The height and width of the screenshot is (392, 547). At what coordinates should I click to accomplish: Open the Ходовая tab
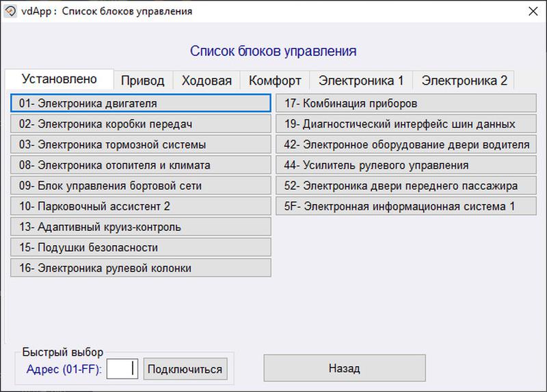click(x=206, y=81)
